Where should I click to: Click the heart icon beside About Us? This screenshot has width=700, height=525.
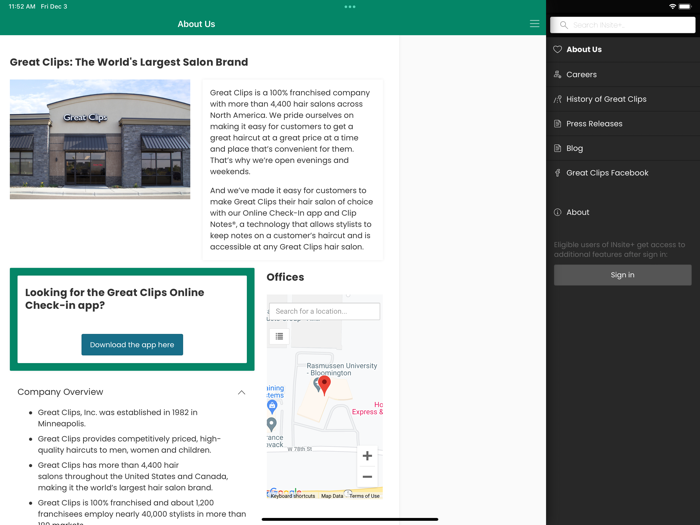coord(558,50)
